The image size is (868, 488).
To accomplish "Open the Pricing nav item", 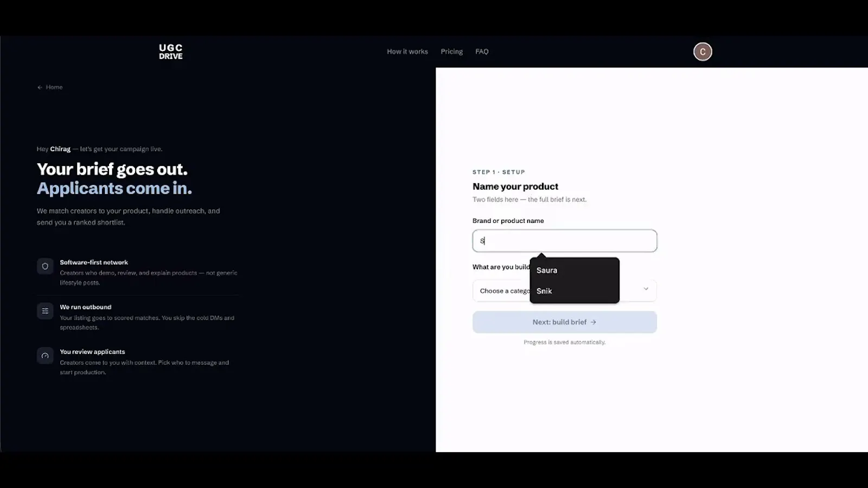I will (x=452, y=52).
